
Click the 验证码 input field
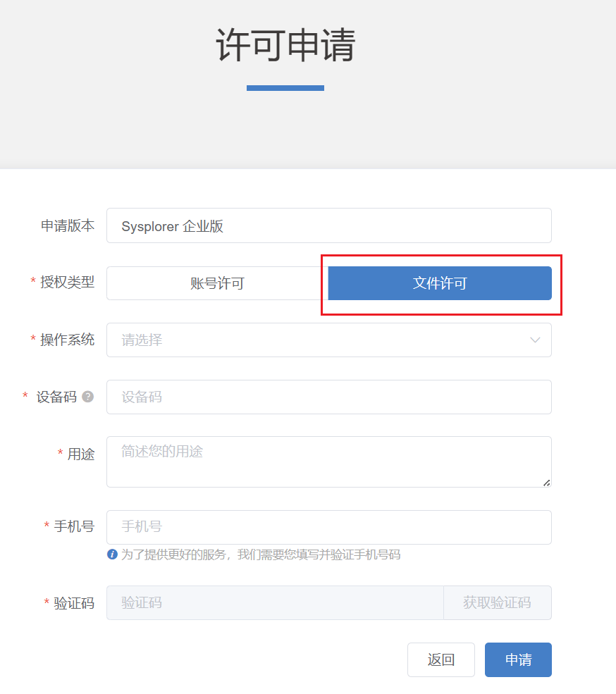tap(275, 603)
